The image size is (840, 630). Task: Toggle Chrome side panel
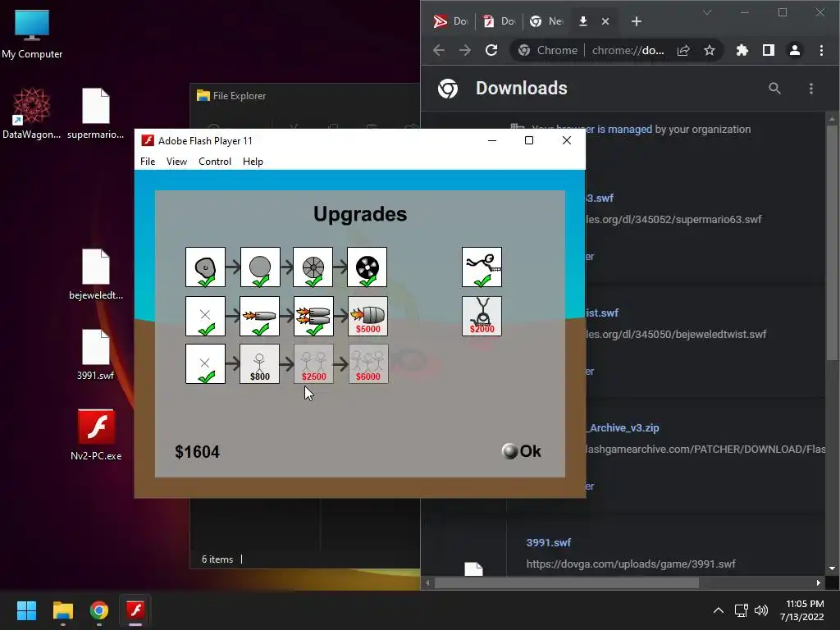pos(768,50)
